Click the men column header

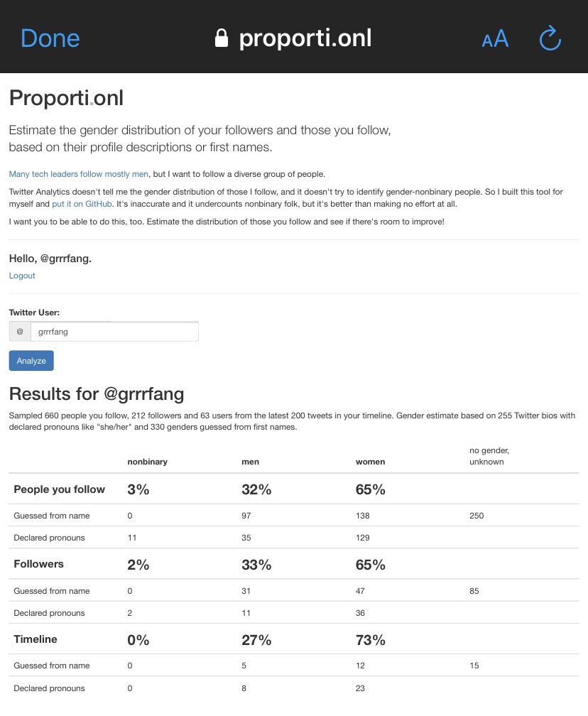tap(250, 462)
